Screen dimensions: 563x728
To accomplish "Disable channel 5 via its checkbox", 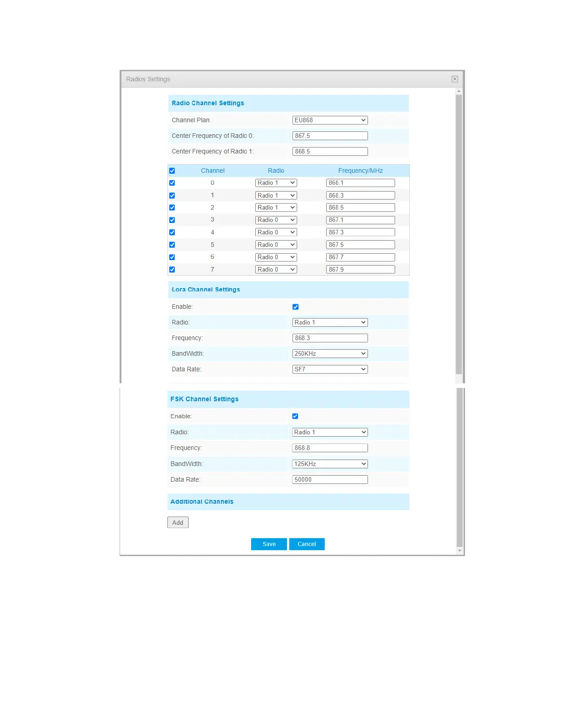I will (172, 245).
